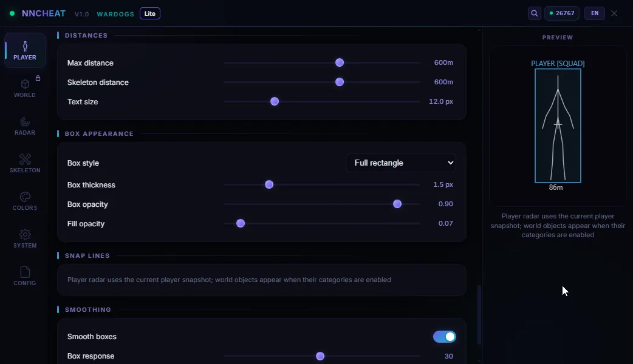
Task: Switch to the Radar section
Action: (x=25, y=126)
